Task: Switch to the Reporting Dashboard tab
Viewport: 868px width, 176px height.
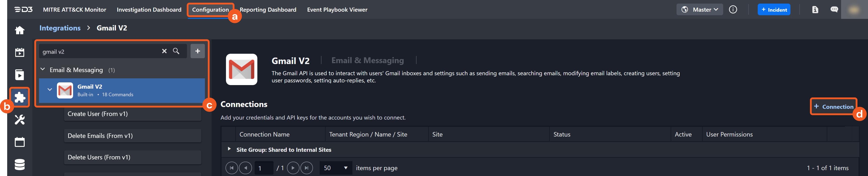Action: (268, 9)
